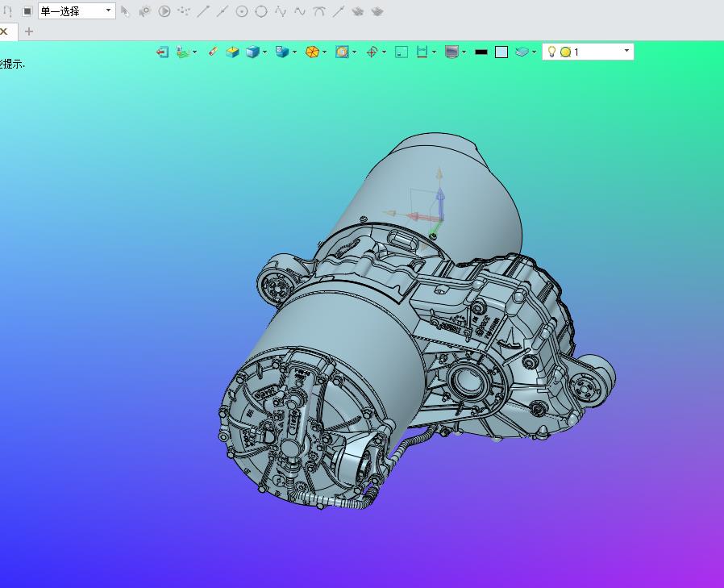Toggle the arc center snap icon
The width and height of the screenshot is (724, 588).
pyautogui.click(x=242, y=11)
